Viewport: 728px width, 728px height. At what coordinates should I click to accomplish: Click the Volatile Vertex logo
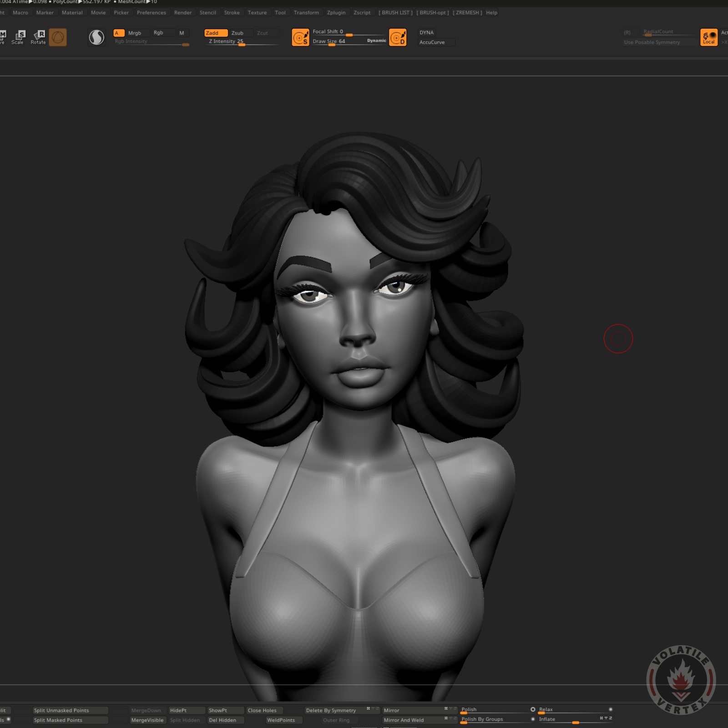coord(681,680)
